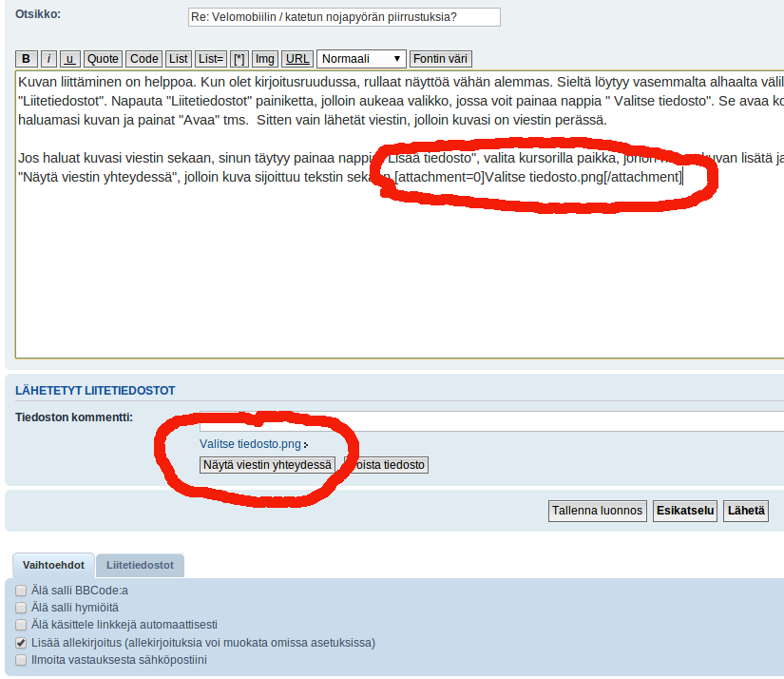
Task: Click the Fontin väri color button
Action: pos(440,59)
